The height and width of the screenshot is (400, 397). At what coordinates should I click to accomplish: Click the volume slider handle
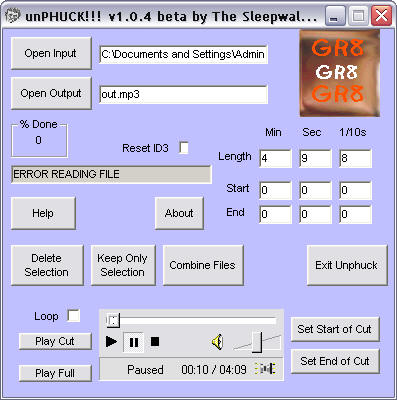coord(257,342)
